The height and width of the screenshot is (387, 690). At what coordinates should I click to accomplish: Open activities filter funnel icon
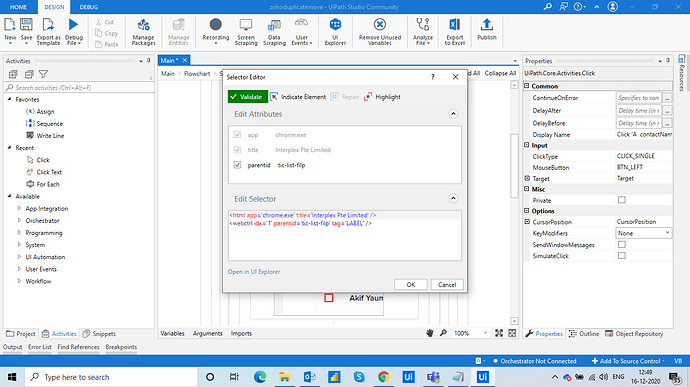[43, 74]
